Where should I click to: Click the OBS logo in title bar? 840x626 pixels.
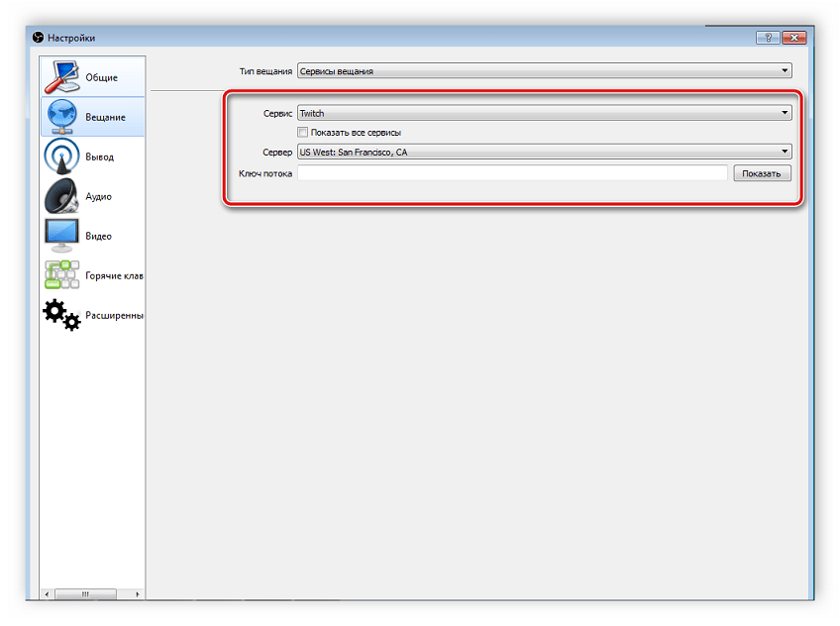click(x=39, y=38)
